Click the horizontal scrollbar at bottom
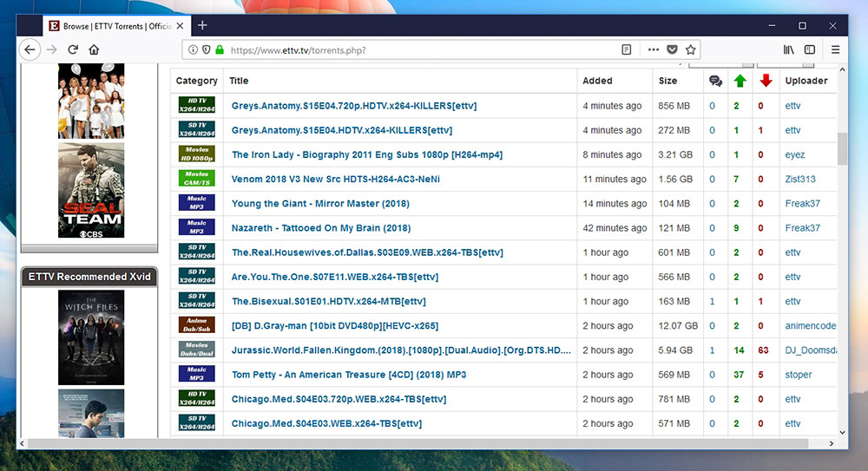868x471 pixels. pos(418,443)
